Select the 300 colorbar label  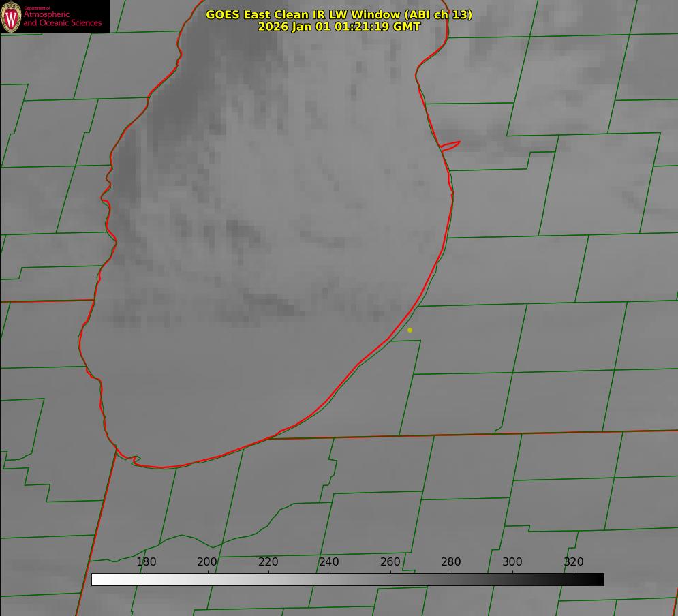pos(512,561)
